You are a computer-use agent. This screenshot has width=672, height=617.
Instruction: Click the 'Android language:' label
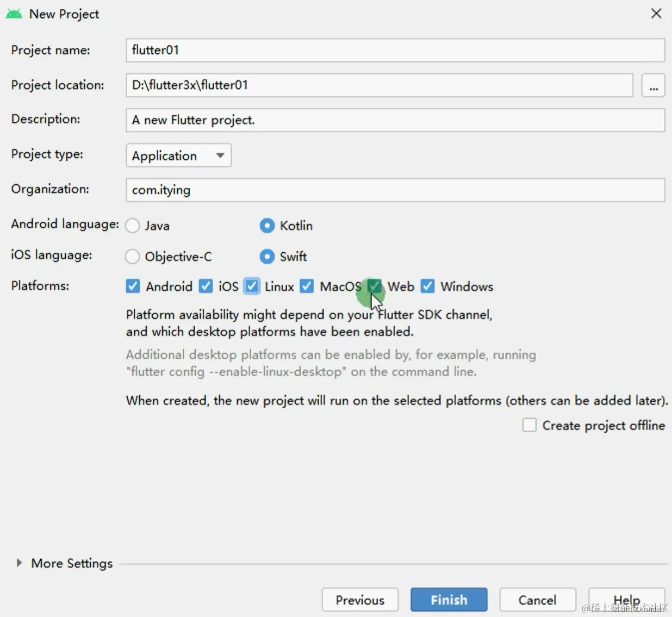coord(65,224)
